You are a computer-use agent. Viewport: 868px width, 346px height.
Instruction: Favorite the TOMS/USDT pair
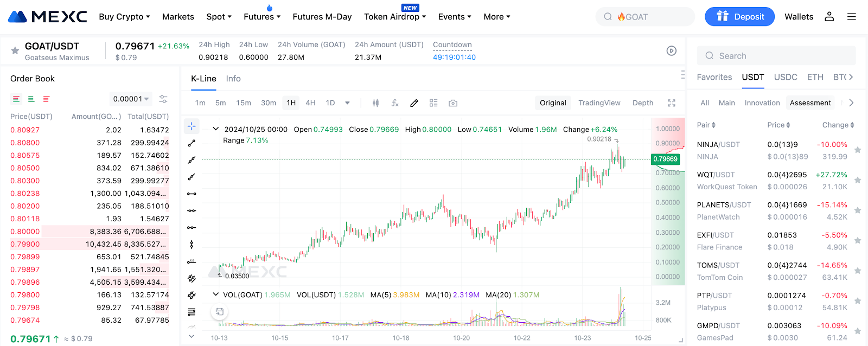tap(858, 271)
